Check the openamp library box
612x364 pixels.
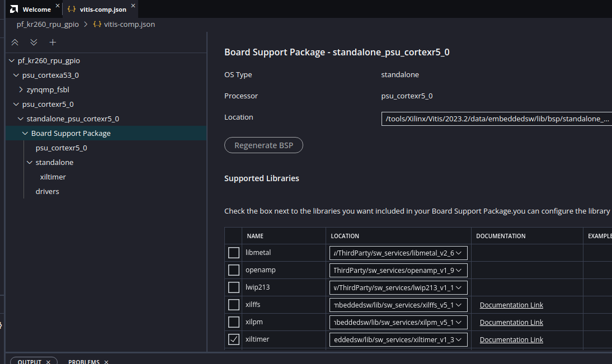(233, 270)
